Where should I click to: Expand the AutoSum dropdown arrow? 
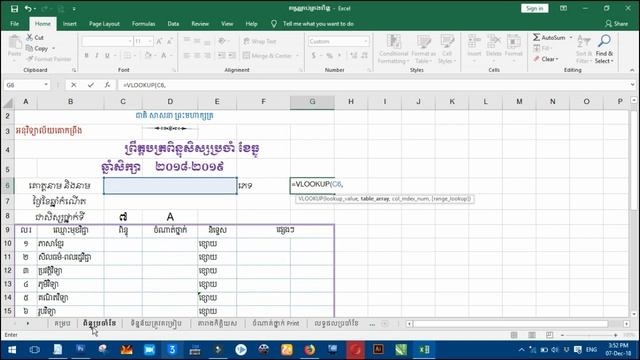[571, 38]
